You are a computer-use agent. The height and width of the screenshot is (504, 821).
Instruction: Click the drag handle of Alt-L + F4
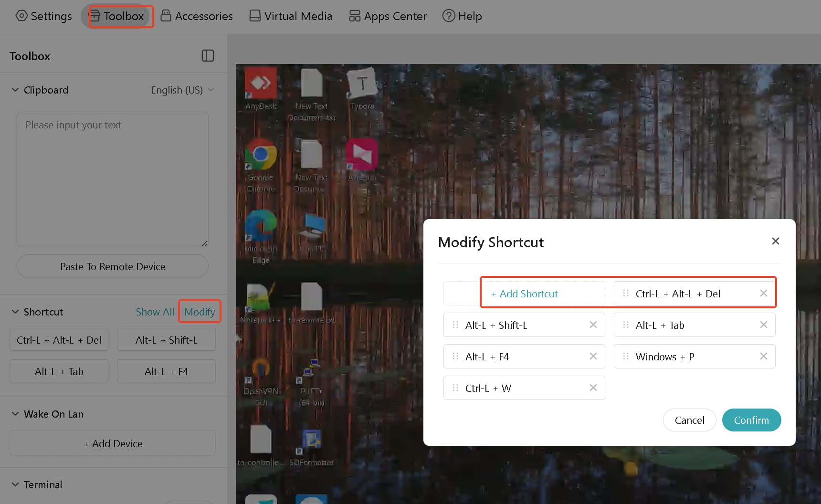pyautogui.click(x=455, y=356)
